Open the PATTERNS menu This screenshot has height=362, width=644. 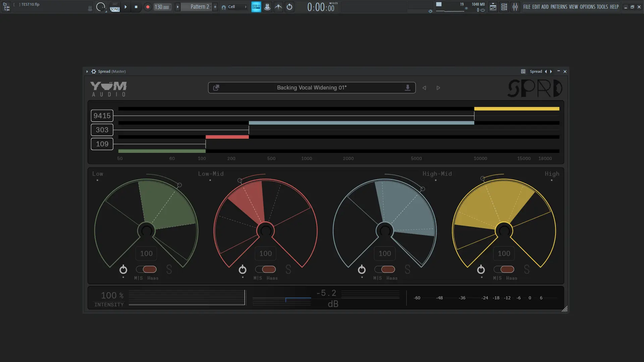tap(559, 7)
